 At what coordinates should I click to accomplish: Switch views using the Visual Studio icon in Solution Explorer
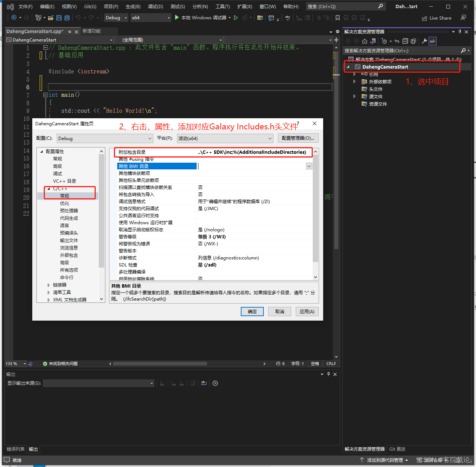point(373,41)
